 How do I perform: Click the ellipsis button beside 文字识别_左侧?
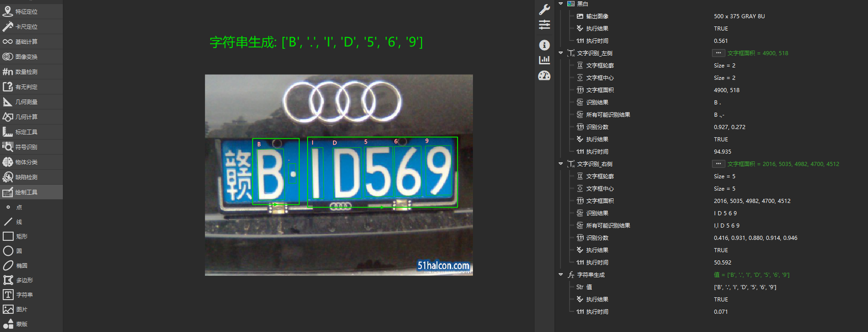coord(718,53)
